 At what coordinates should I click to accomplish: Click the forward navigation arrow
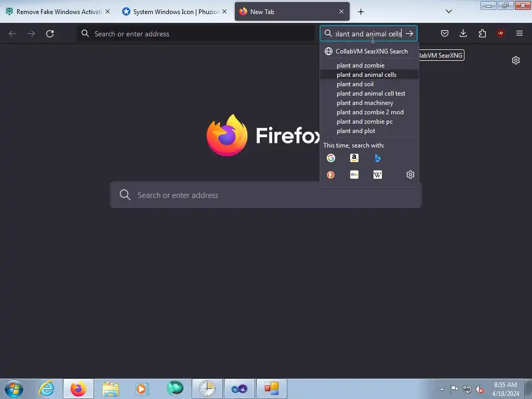pyautogui.click(x=31, y=34)
